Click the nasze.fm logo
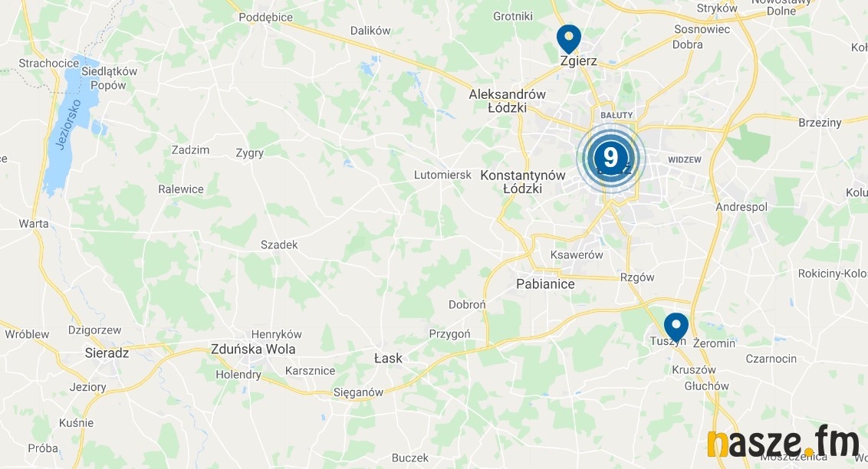Viewport: 868px width, 469px height. 783,442
